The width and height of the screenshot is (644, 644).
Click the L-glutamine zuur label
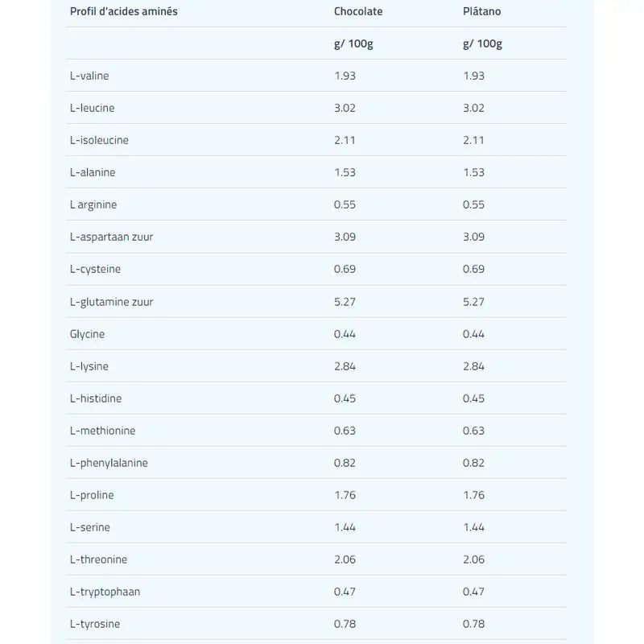(111, 302)
